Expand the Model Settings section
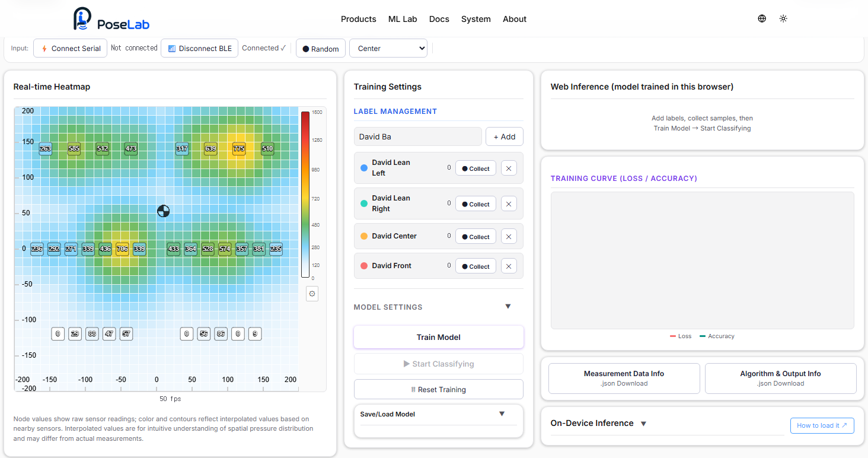 508,306
